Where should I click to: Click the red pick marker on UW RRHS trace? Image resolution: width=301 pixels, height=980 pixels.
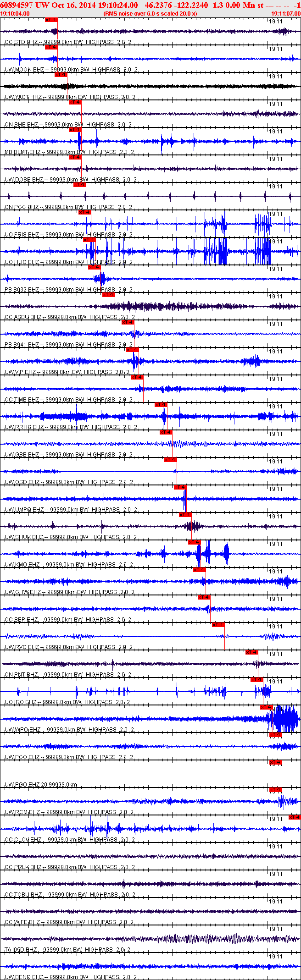point(161,405)
